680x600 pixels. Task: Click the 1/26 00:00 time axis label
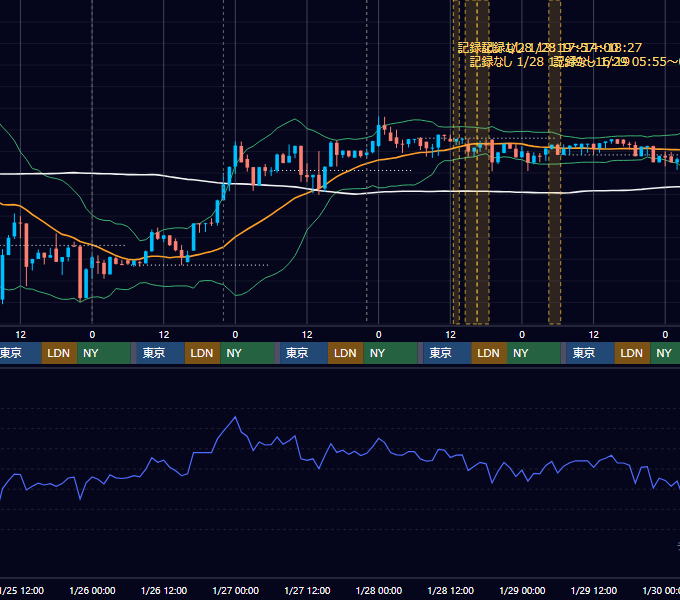[92, 590]
